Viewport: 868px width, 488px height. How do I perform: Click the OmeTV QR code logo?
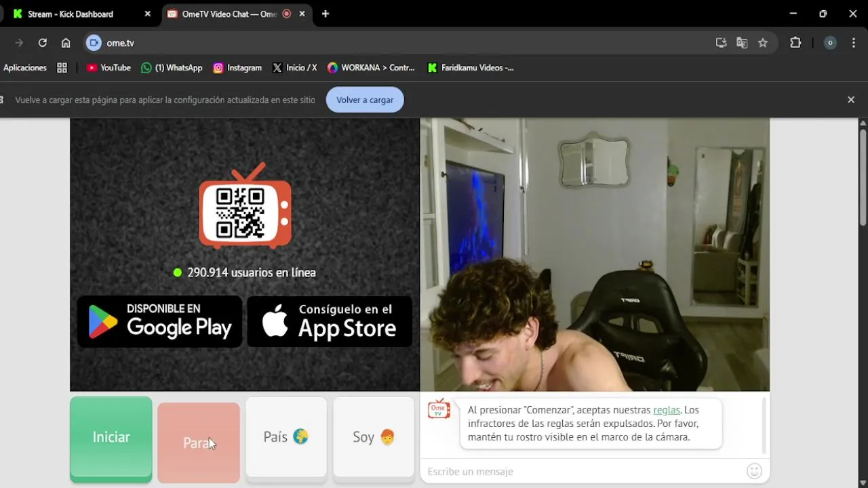coord(245,206)
